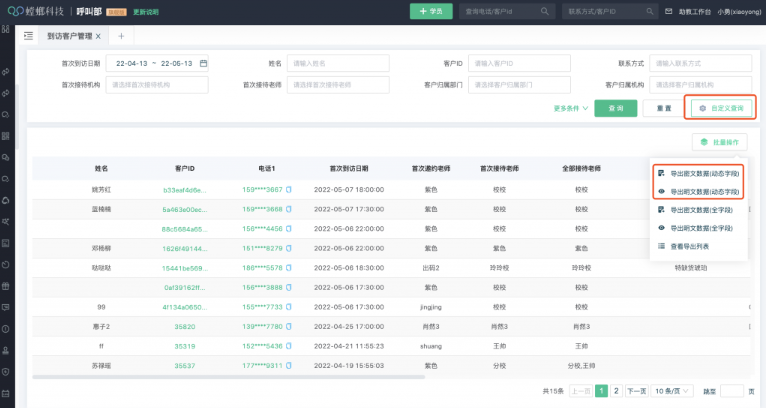Open customer ID b33eaf4d6e... link
This screenshot has width=766, height=408.
pyautogui.click(x=185, y=190)
